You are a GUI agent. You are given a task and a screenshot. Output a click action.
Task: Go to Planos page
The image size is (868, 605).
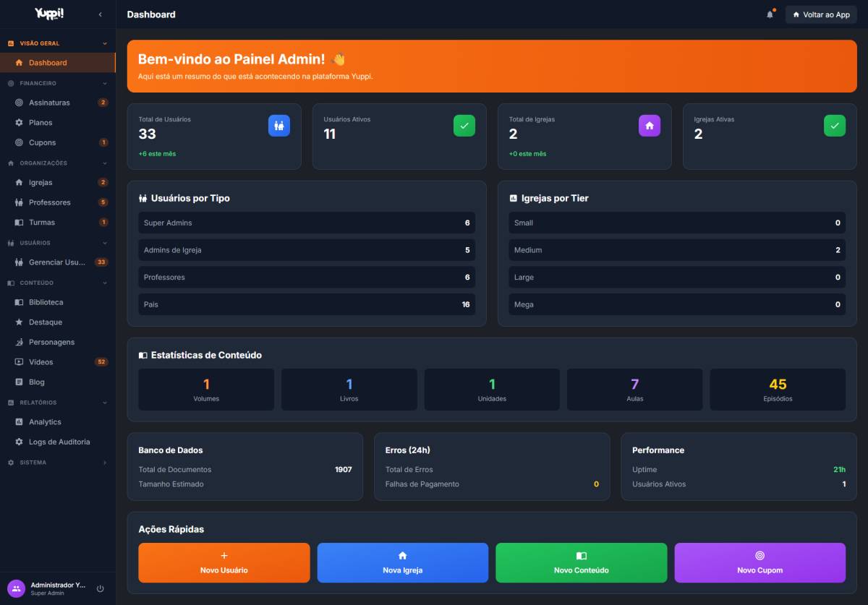[58, 123]
